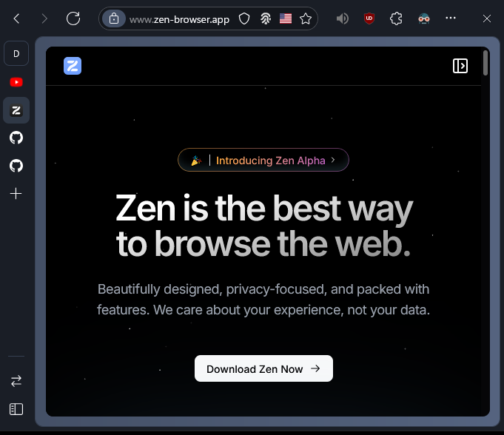
Task: Click Download Zen Now button
Action: (263, 368)
